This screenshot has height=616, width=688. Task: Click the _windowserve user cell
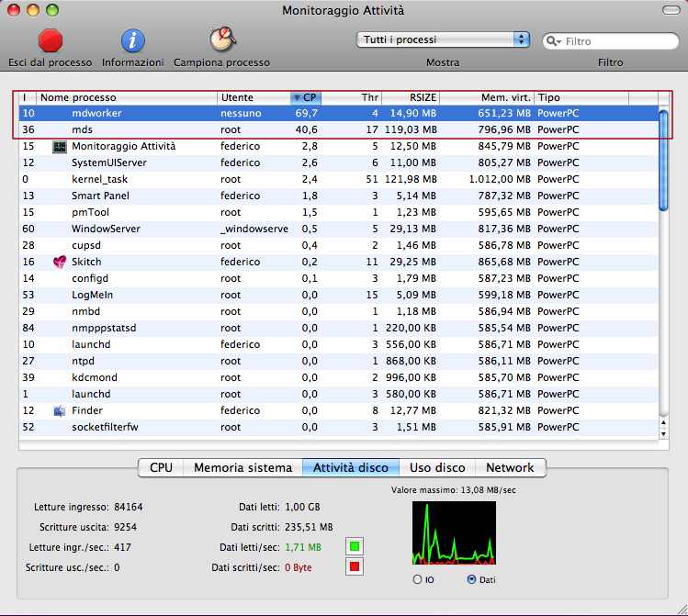(x=254, y=229)
